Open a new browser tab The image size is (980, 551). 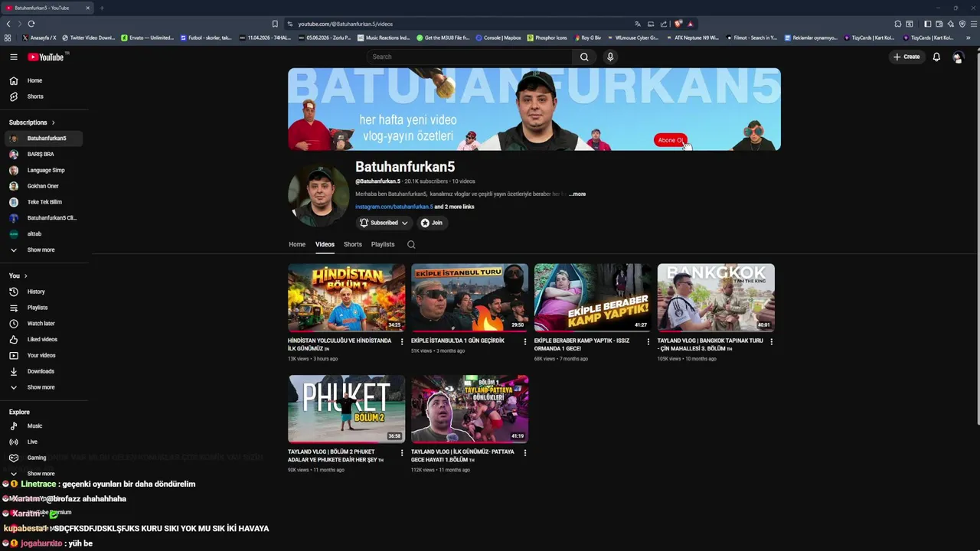(x=102, y=8)
